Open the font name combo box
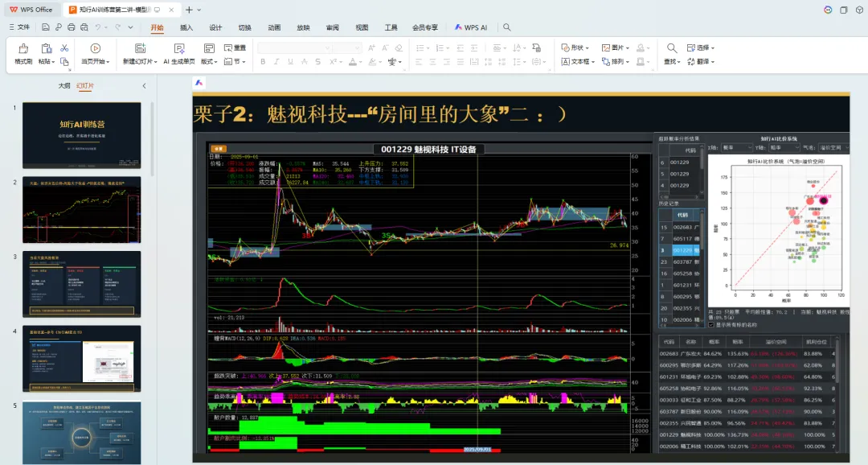 [x=294, y=48]
